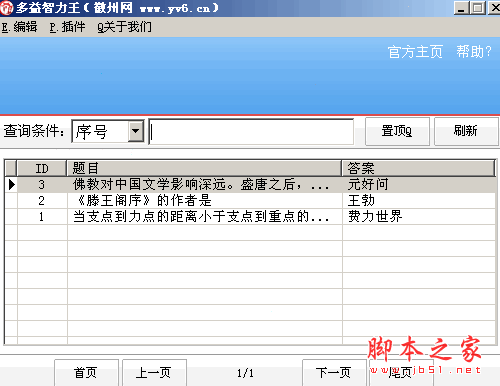Click the 刷新 refresh button
Image resolution: width=500 pixels, height=386 pixels.
coord(466,131)
